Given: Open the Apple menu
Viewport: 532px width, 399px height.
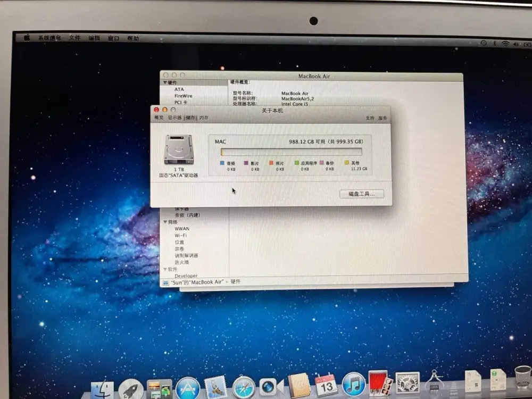Looking at the screenshot, I should pos(27,38).
